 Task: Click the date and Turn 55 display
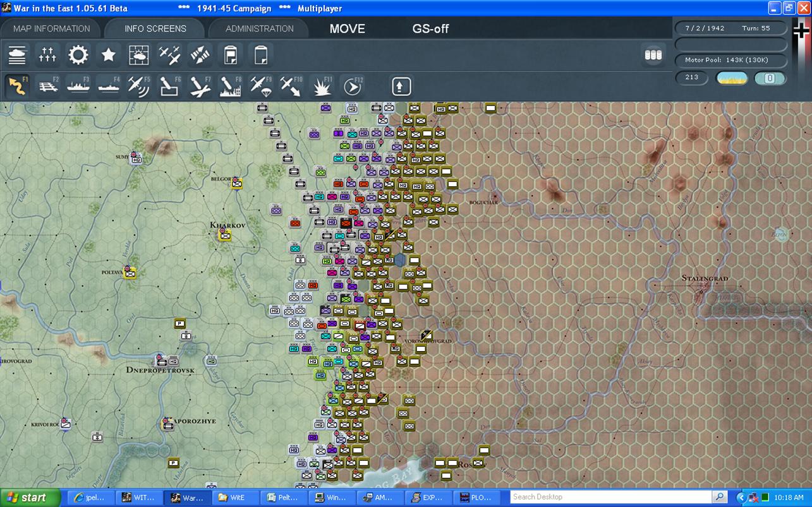point(732,28)
